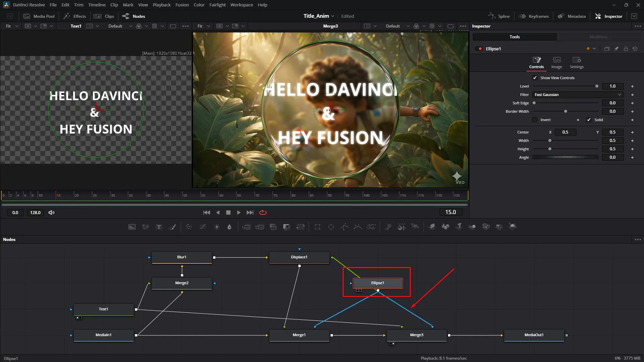Image resolution: width=644 pixels, height=362 pixels.
Task: Open Inspector panel options menu
Action: [x=638, y=26]
